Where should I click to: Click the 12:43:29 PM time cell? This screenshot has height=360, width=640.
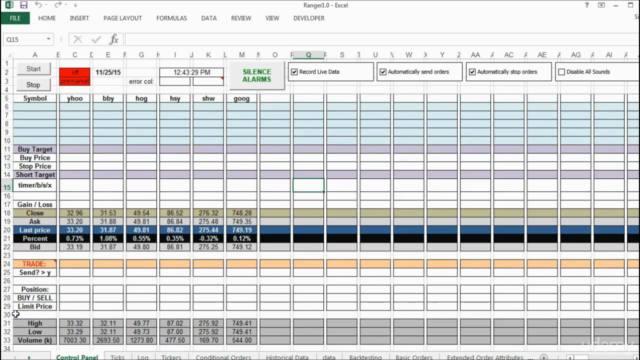(x=191, y=72)
